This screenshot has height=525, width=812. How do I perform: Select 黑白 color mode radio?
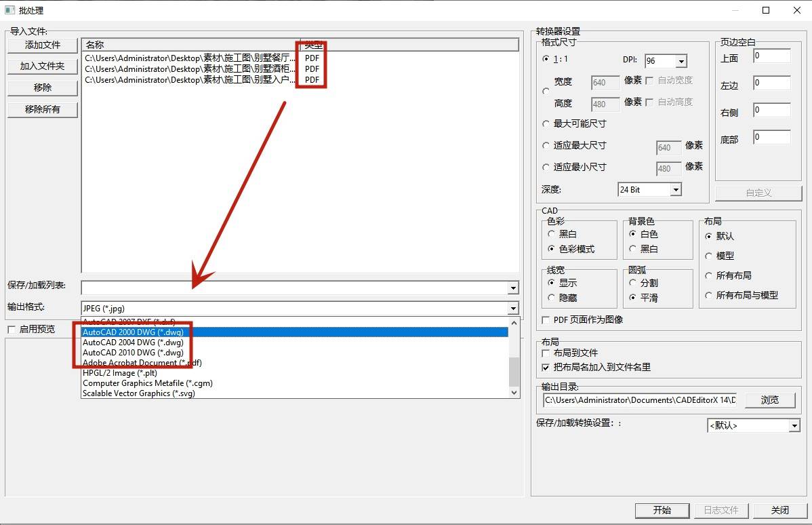point(552,234)
